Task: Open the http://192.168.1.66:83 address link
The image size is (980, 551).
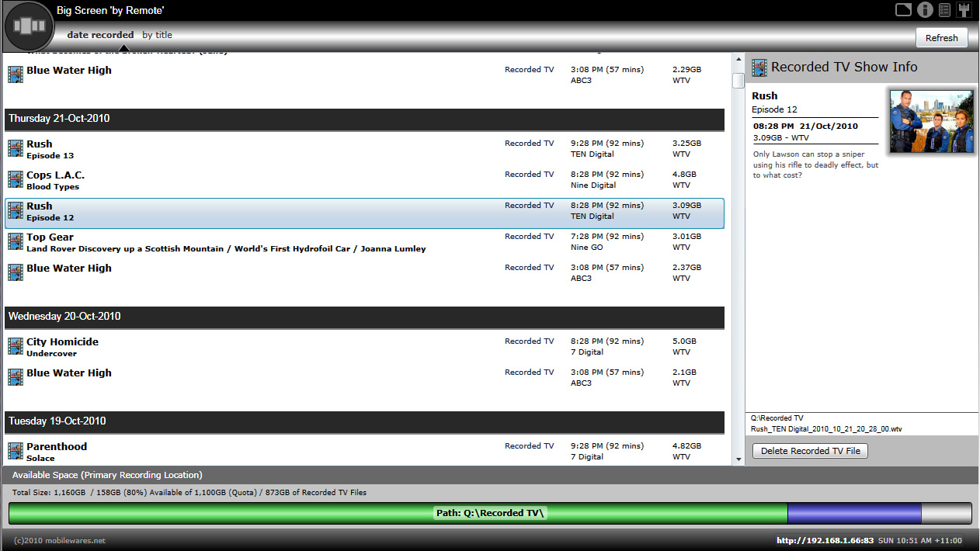Action: [x=825, y=541]
